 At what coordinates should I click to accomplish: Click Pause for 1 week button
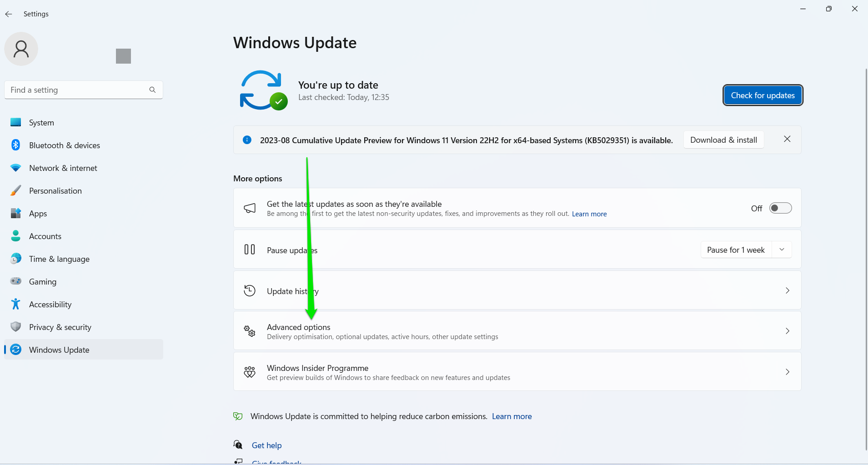coord(736,250)
